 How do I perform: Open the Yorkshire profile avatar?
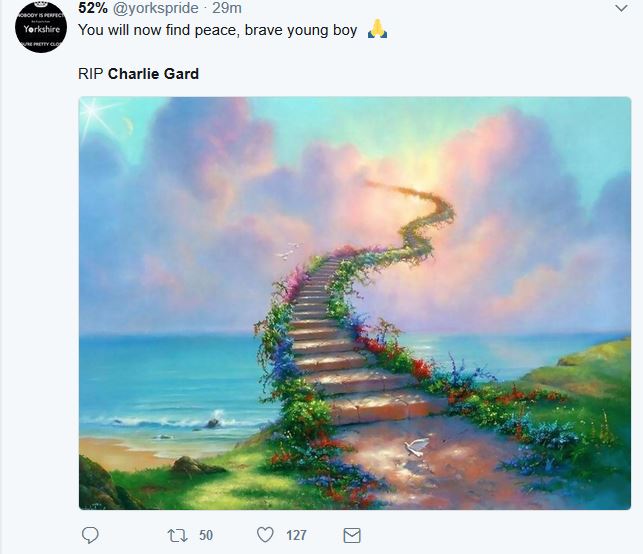tap(41, 27)
